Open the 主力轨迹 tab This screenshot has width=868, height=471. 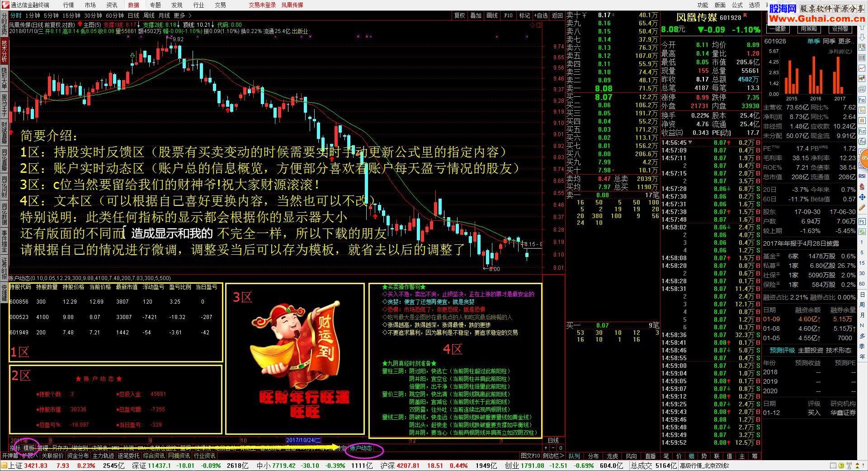tap(104, 456)
